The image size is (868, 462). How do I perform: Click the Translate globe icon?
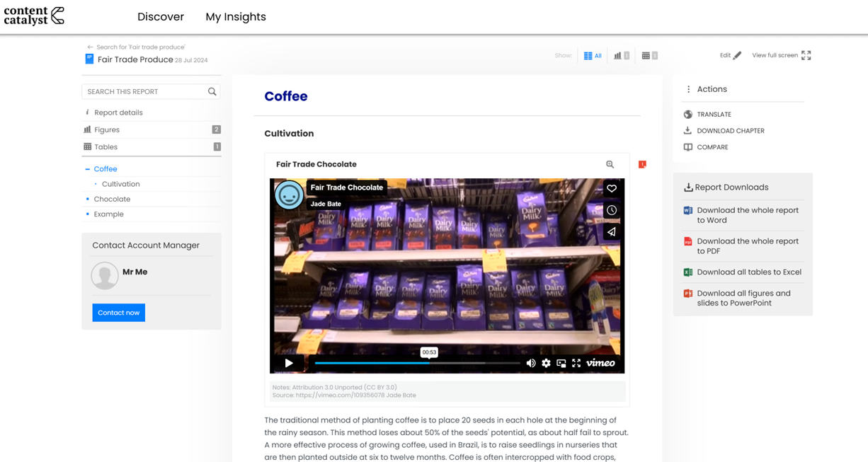[x=686, y=114]
